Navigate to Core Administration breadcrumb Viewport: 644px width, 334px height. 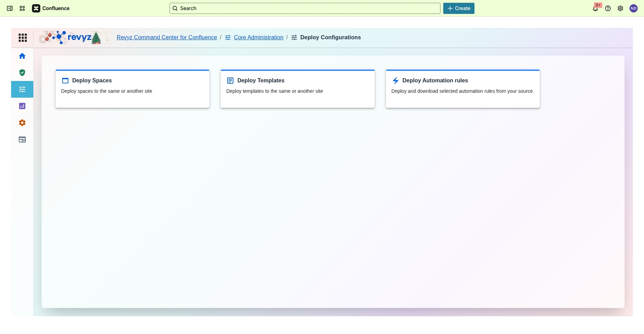(258, 38)
